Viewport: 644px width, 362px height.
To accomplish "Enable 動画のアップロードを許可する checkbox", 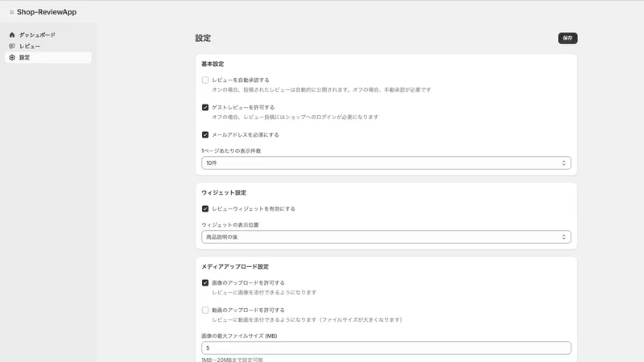I will pos(205,310).
